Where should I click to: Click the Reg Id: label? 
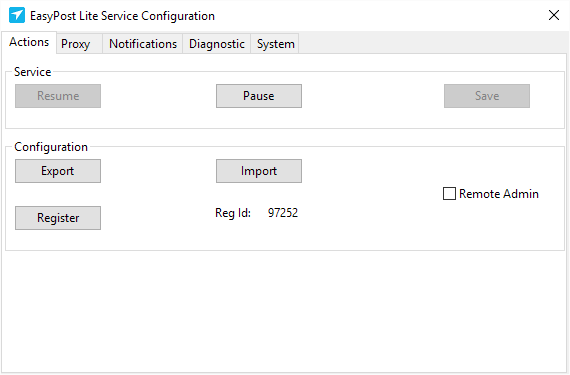pos(233,213)
